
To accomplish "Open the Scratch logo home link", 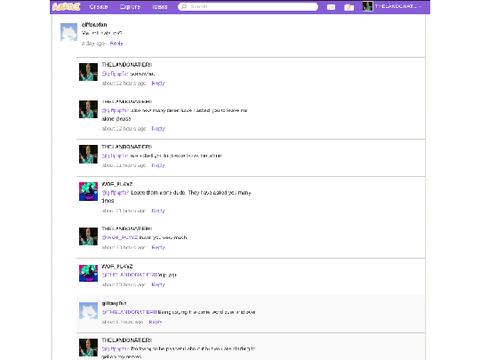I will pyautogui.click(x=66, y=7).
